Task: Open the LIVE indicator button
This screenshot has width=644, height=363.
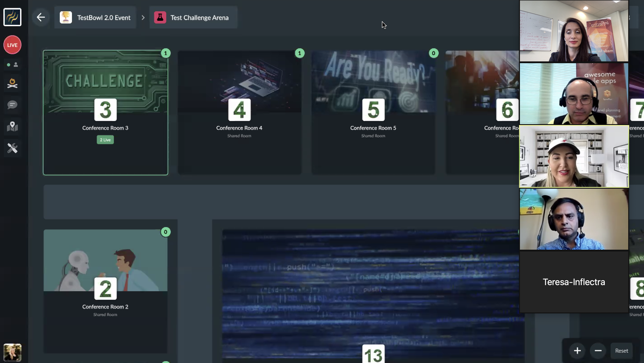Action: [12, 45]
